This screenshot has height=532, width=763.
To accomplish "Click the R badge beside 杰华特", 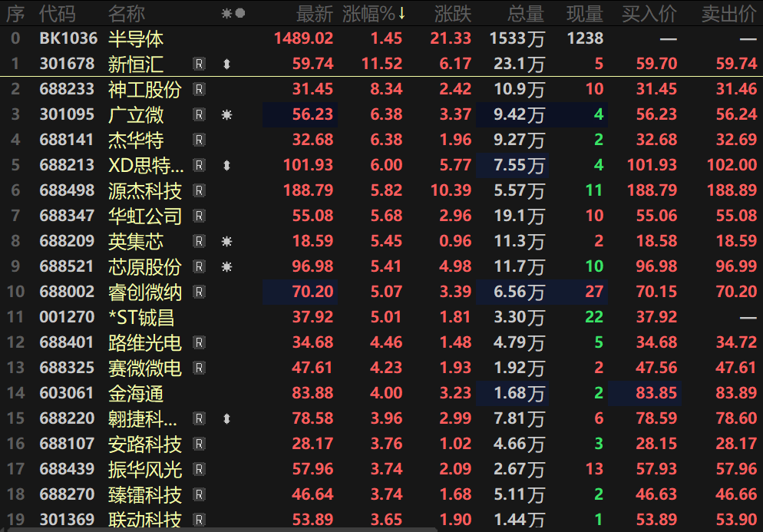I will click(x=199, y=140).
